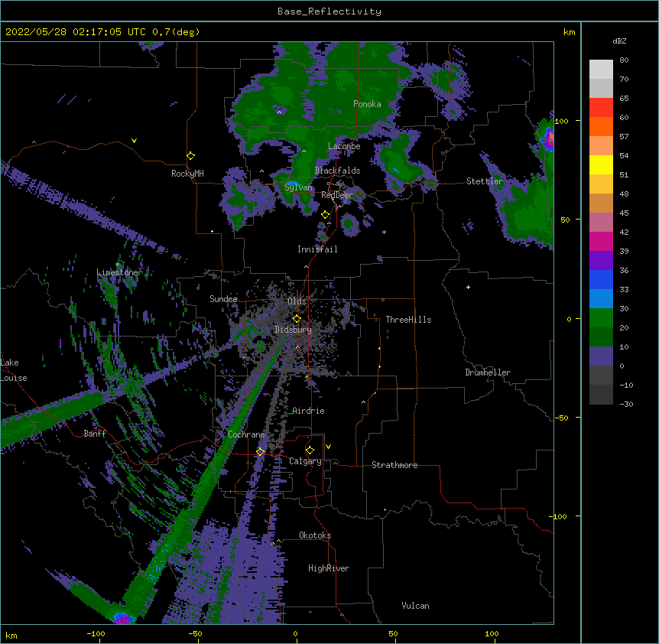Viewport: 659px width, 644px height.
Task: Pick the yellow 54 dBZ swatch
Action: [601, 164]
